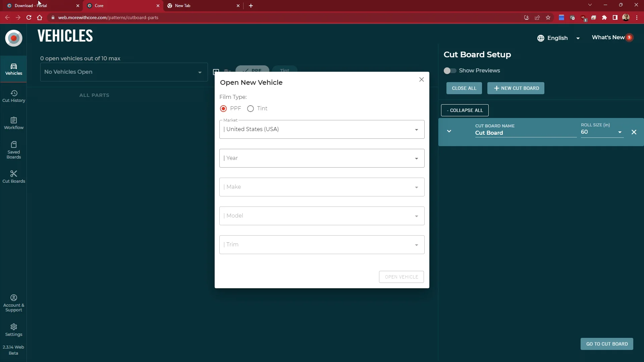
Task: Open the browser extensions puzzle icon
Action: (604, 18)
